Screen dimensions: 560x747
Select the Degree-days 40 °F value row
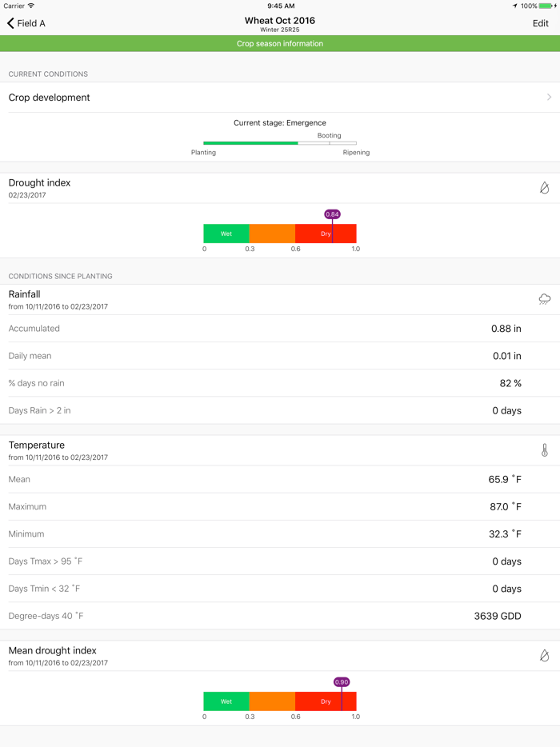[280, 616]
